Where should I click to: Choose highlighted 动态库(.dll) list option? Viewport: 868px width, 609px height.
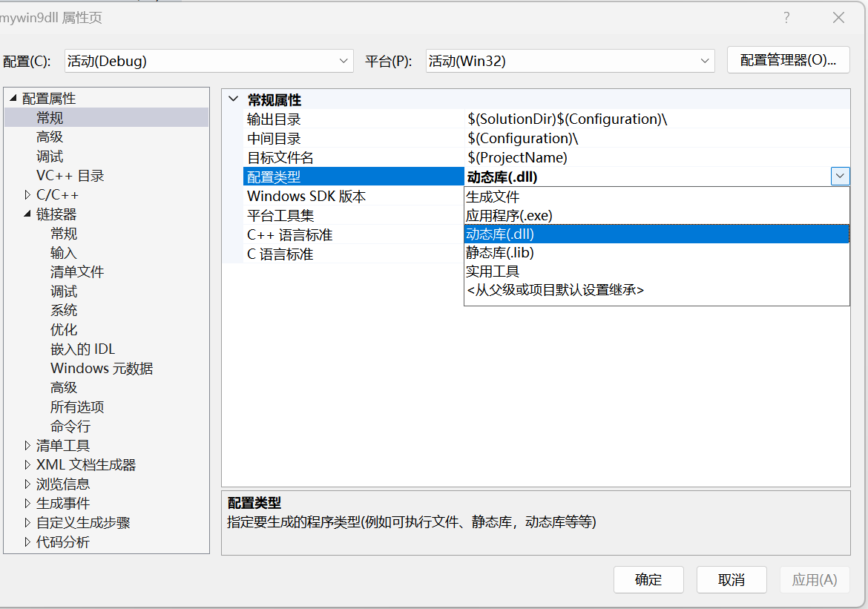(657, 234)
